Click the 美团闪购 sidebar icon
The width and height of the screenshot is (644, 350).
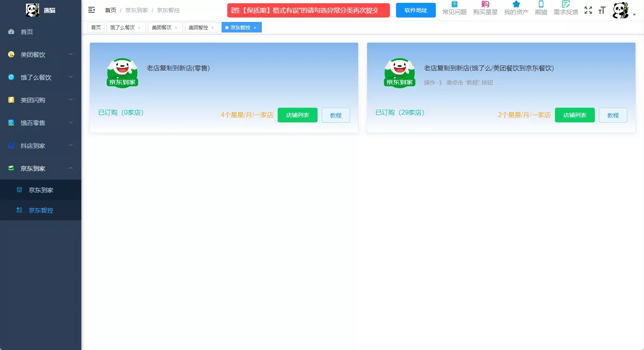pyautogui.click(x=11, y=100)
